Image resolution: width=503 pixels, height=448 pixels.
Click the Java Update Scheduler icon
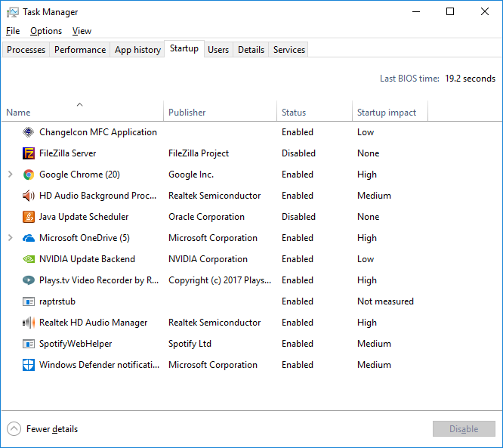28,217
